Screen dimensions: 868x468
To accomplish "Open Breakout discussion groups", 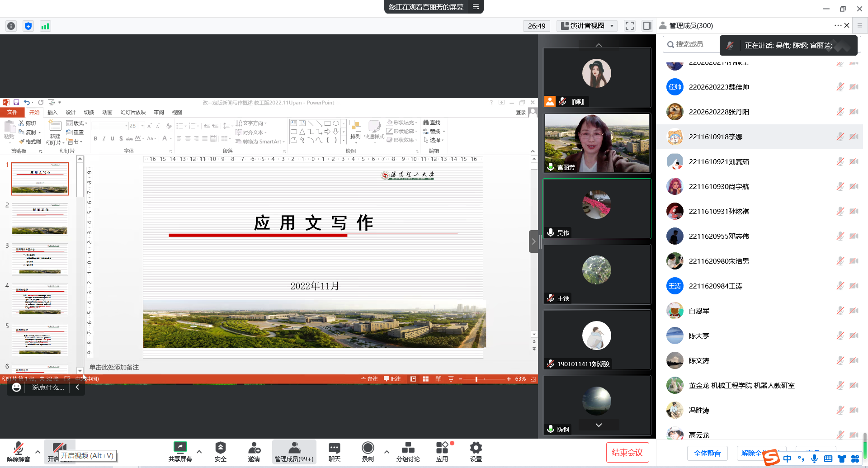I will pyautogui.click(x=408, y=452).
